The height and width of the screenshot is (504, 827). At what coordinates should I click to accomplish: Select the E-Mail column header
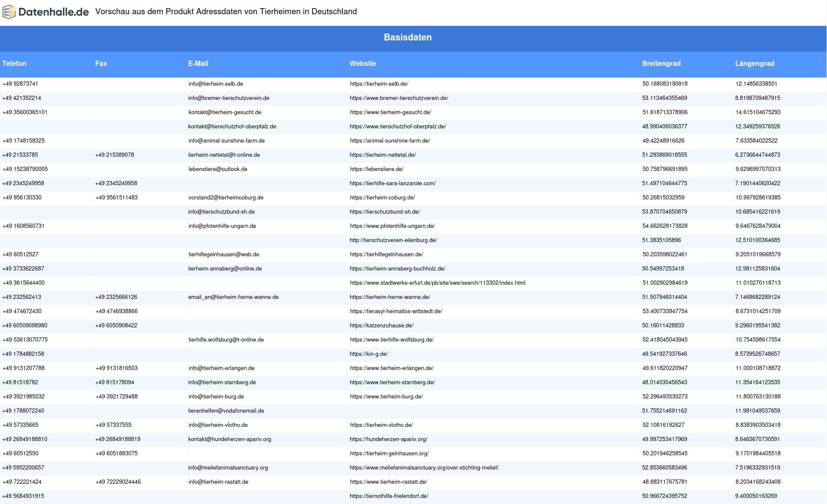click(198, 63)
